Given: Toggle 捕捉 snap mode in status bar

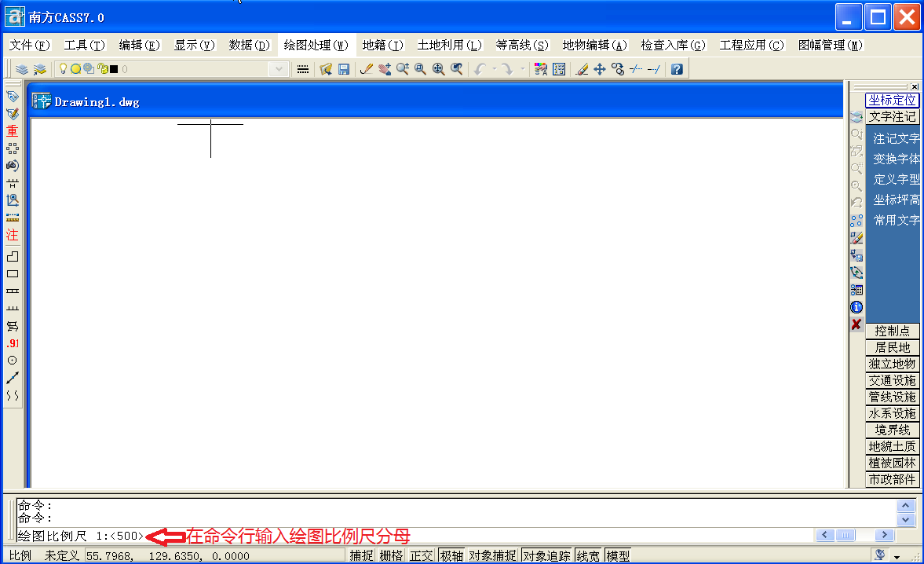Looking at the screenshot, I should point(361,555).
